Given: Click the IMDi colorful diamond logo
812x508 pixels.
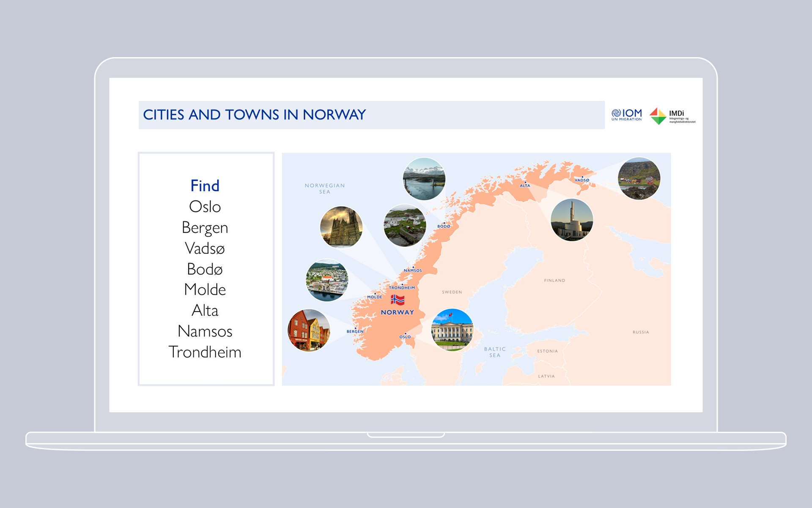Looking at the screenshot, I should pyautogui.click(x=658, y=116).
